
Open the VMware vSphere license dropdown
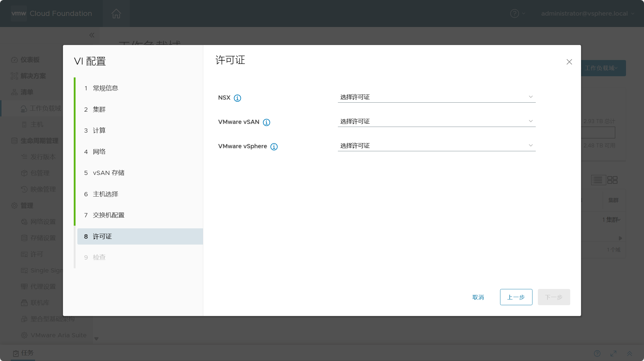pyautogui.click(x=437, y=146)
